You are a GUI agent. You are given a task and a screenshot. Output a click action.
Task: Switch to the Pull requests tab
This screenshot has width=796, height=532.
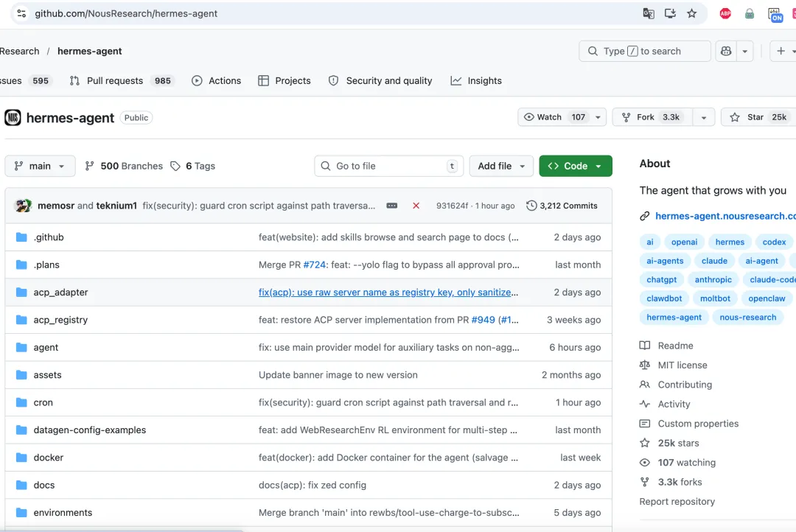pyautogui.click(x=122, y=81)
